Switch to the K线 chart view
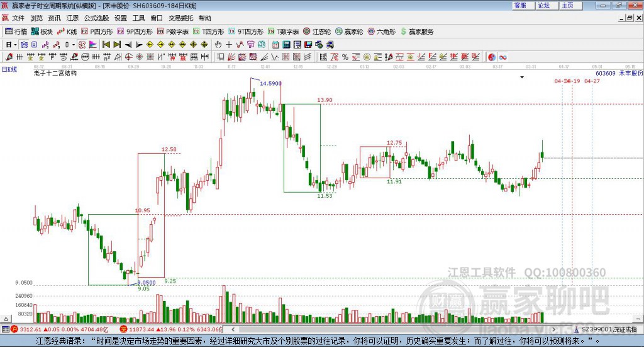Image resolution: width=644 pixels, height=347 pixels. tap(67, 31)
